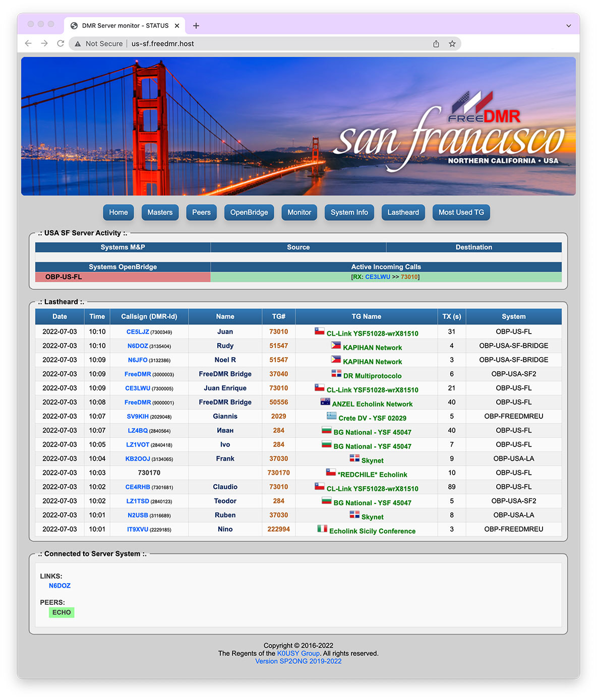Reload the page with the refresh icon

[x=61, y=43]
